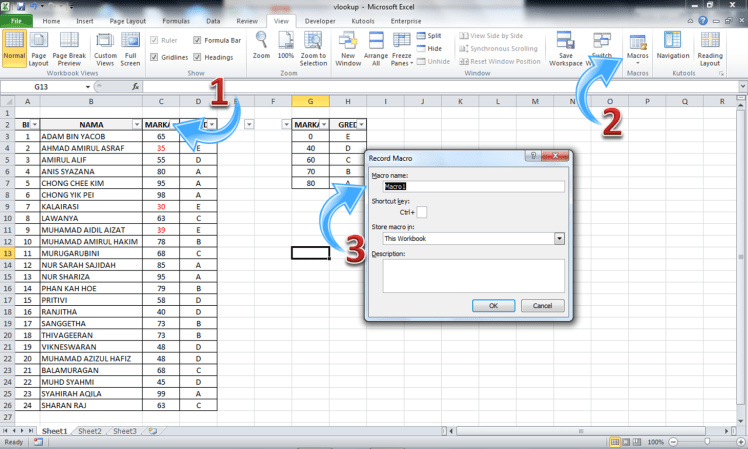Viewport: 748px width, 449px height.
Task: Open the NAMA column filter dropdown
Action: [135, 124]
